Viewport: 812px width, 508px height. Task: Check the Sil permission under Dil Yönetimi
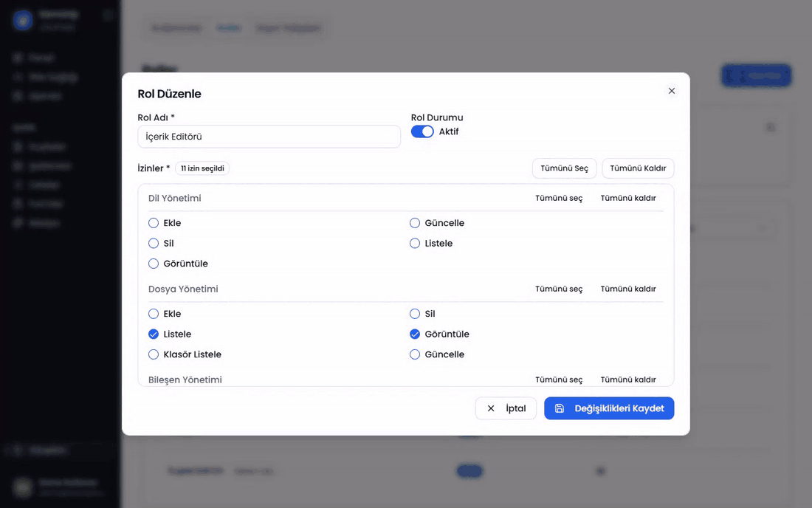(x=154, y=244)
